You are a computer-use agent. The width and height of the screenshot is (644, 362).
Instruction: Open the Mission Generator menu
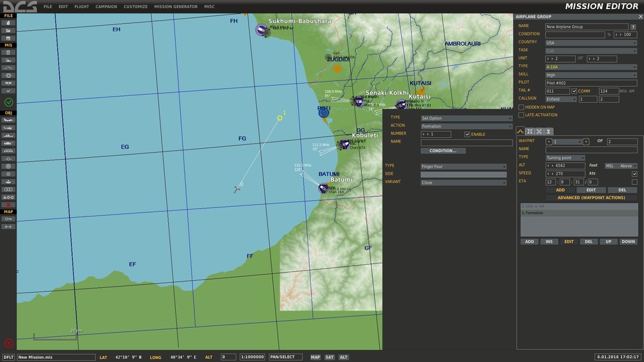pyautogui.click(x=175, y=6)
